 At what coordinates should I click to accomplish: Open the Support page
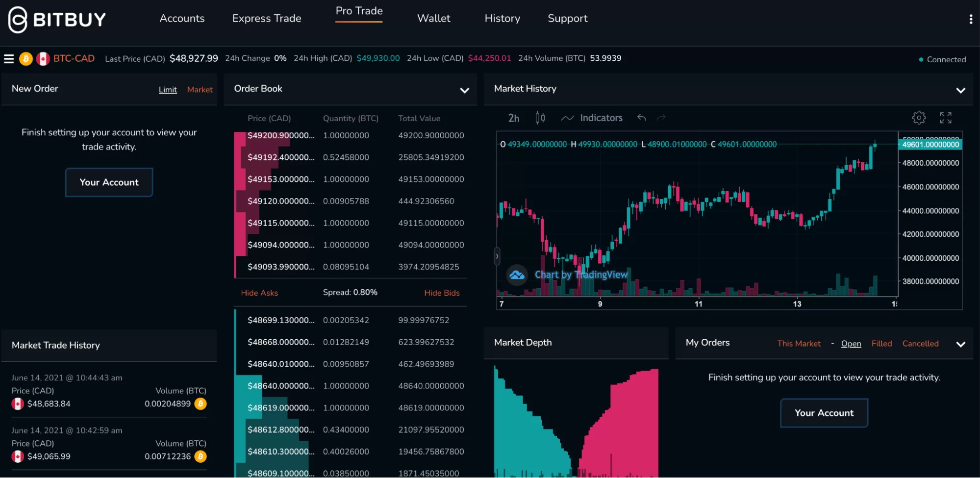pyautogui.click(x=567, y=19)
